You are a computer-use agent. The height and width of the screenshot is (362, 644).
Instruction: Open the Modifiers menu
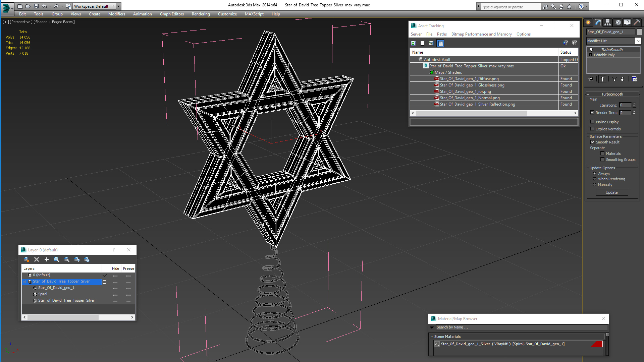pyautogui.click(x=116, y=14)
